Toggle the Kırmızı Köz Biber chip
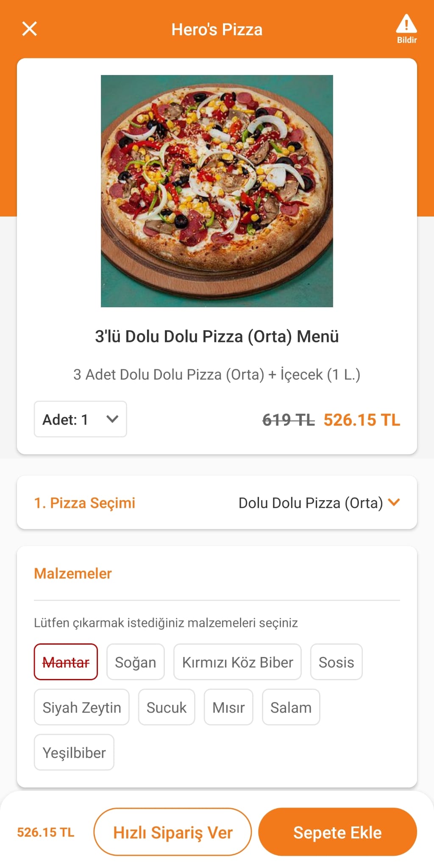434x868 pixels. (237, 662)
